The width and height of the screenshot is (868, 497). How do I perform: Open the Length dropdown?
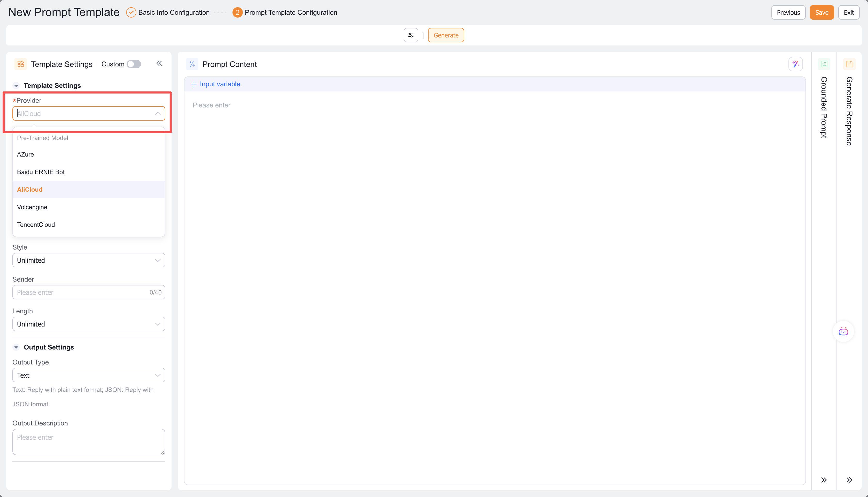click(x=89, y=324)
